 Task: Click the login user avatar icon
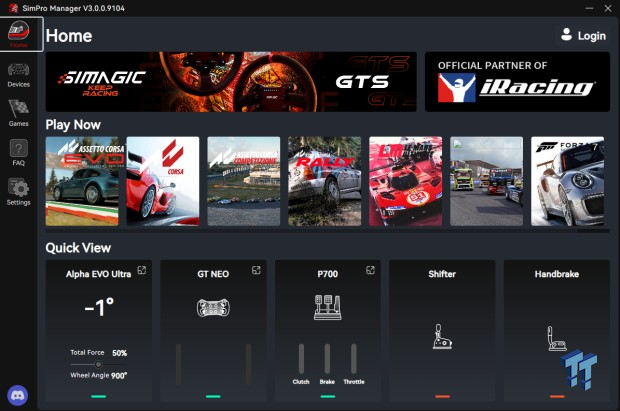point(566,35)
